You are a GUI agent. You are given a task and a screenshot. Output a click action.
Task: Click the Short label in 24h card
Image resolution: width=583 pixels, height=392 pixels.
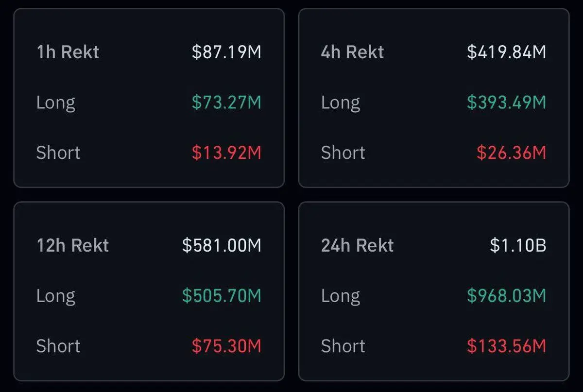pos(343,346)
